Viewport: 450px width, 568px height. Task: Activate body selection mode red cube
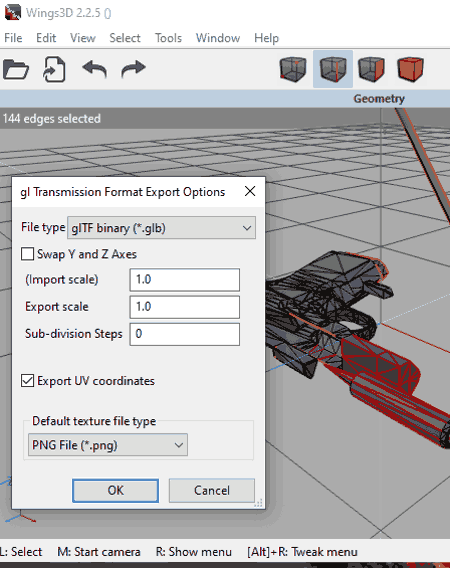click(410, 69)
